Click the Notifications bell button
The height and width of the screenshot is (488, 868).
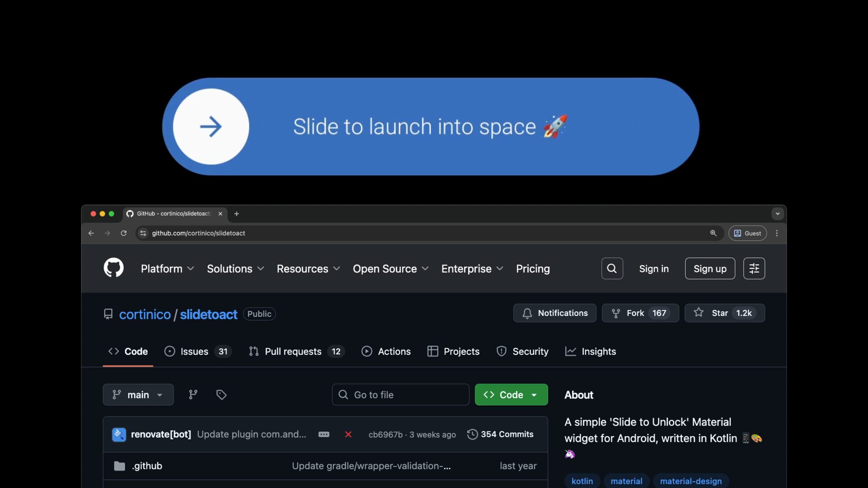(554, 313)
